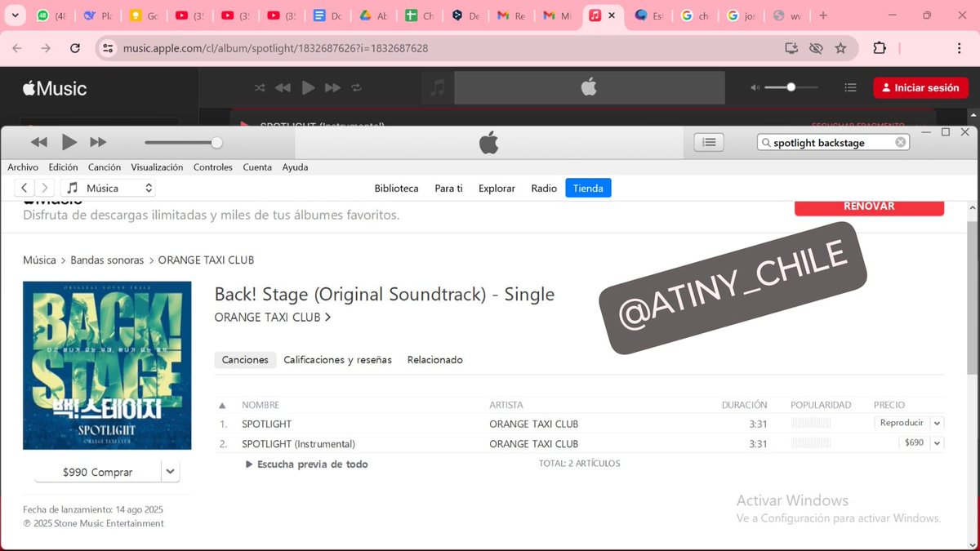Click previous track in Apple Music web player
Viewport: 980px width, 551px height.
tap(283, 88)
